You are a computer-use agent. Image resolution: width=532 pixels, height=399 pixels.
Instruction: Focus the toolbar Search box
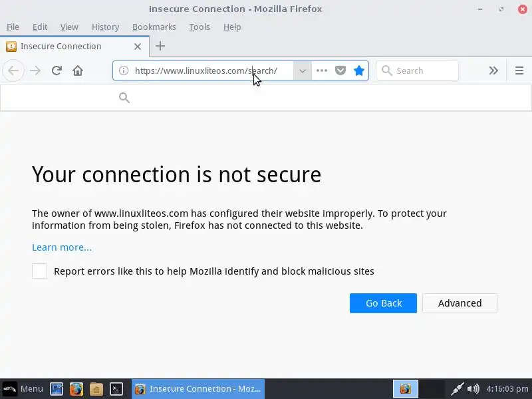coord(418,70)
